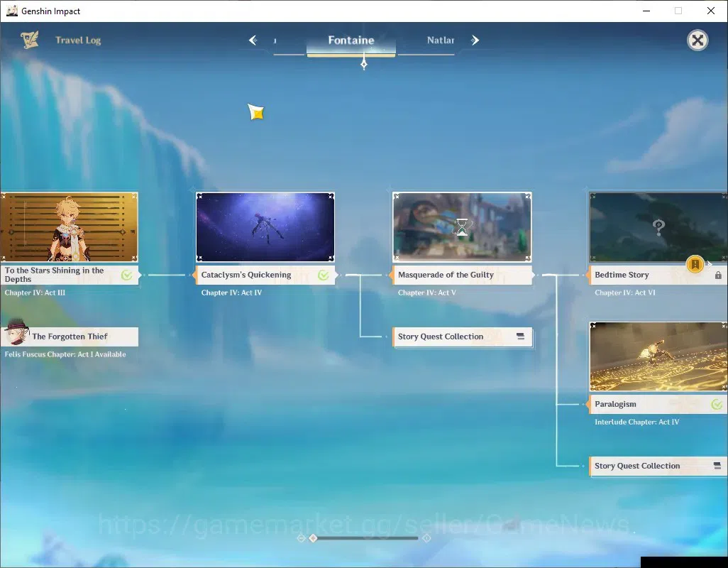Click the Genshin Impact window title icon
The width and height of the screenshot is (728, 568).
point(12,11)
